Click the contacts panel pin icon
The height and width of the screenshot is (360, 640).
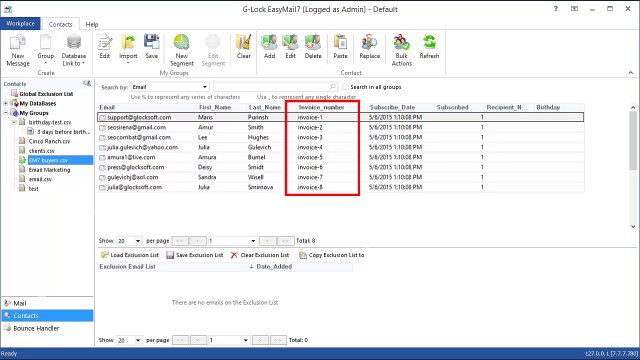pyautogui.click(x=87, y=83)
